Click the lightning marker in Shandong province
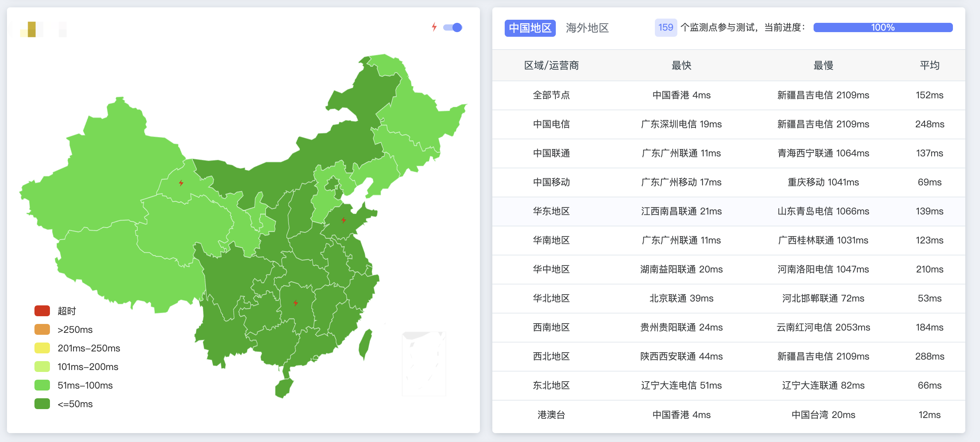 343,220
